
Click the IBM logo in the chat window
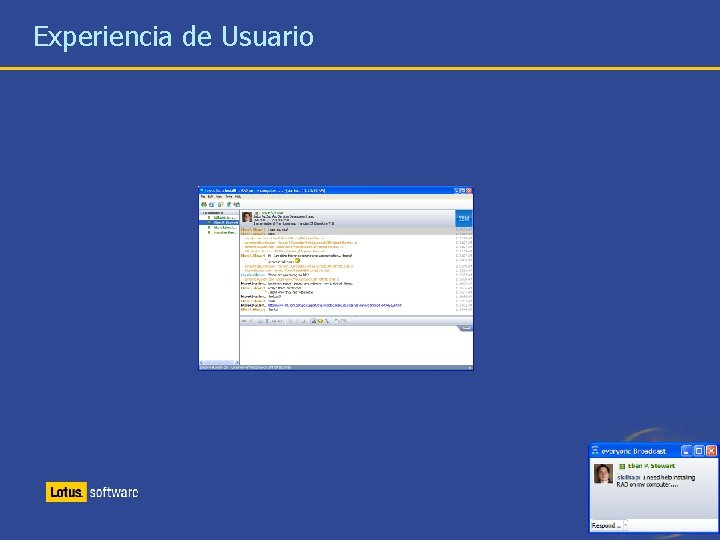click(x=464, y=219)
